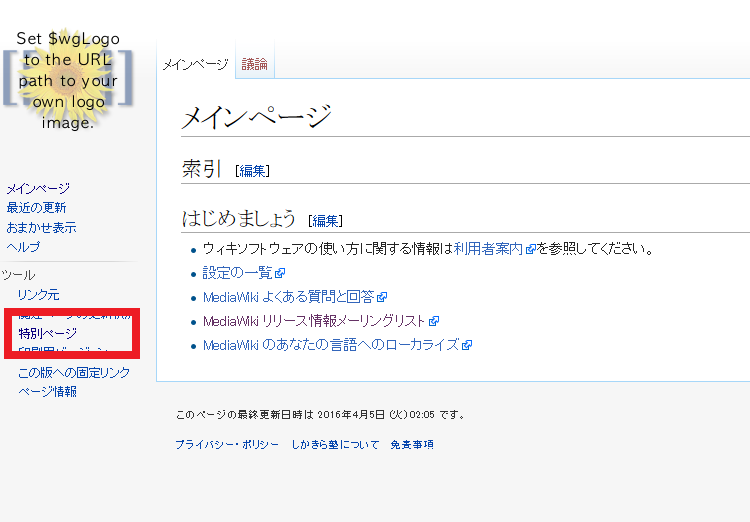The width and height of the screenshot is (750, 522).
Task: Open ページ情報 in the sidebar
Action: (47, 391)
